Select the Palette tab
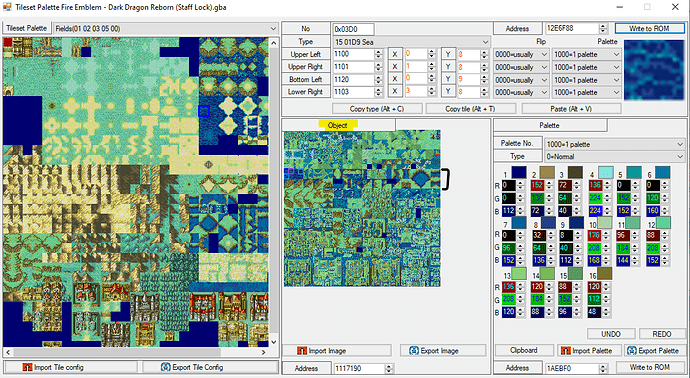 [x=550, y=125]
